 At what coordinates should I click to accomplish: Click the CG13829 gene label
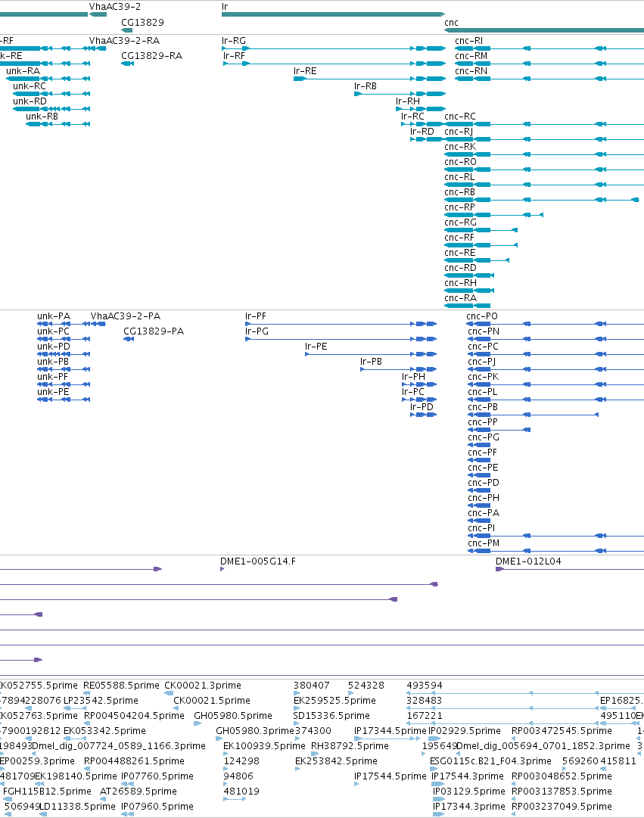142,23
